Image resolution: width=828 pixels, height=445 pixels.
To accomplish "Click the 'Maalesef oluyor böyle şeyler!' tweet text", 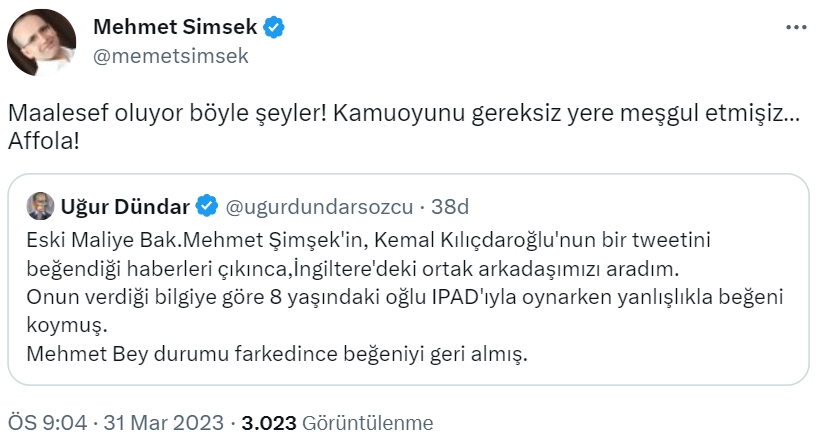I will [x=167, y=112].
